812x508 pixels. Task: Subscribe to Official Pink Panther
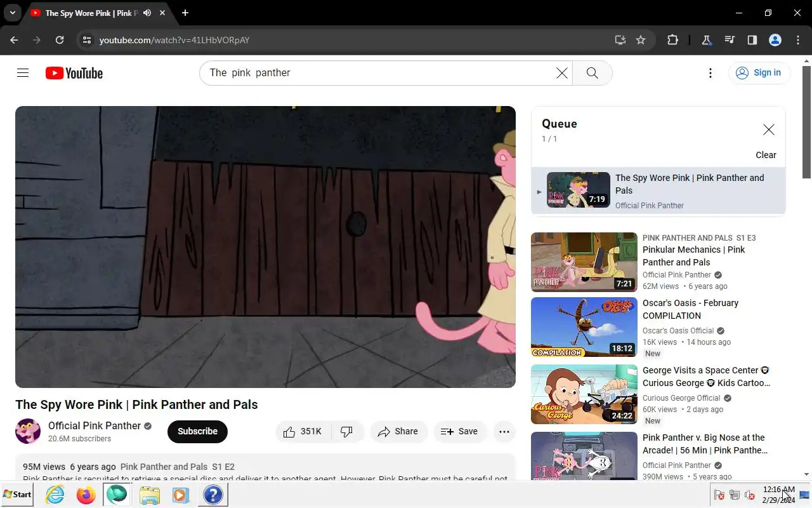click(x=197, y=431)
